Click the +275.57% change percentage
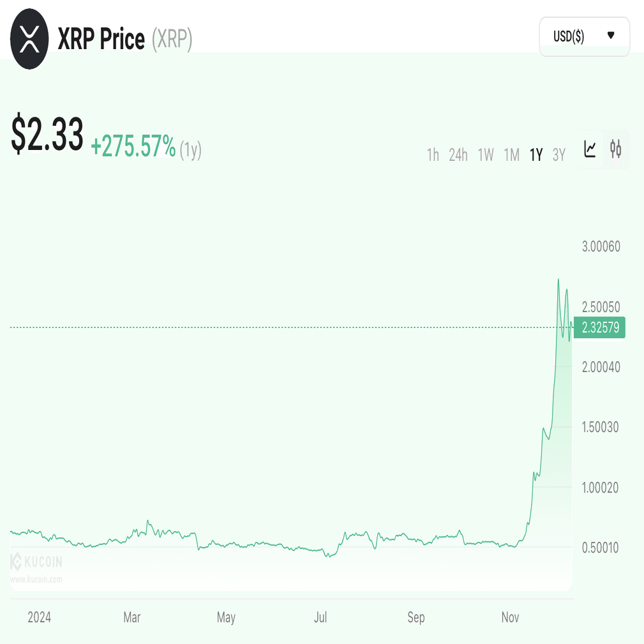 pyautogui.click(x=133, y=147)
